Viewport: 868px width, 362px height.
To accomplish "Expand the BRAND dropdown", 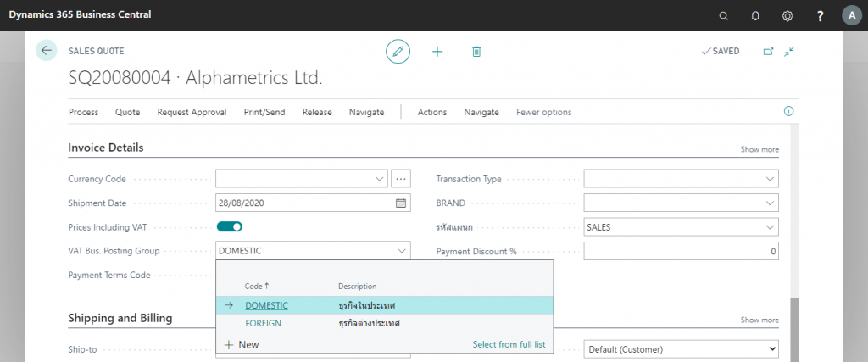I will tap(770, 203).
